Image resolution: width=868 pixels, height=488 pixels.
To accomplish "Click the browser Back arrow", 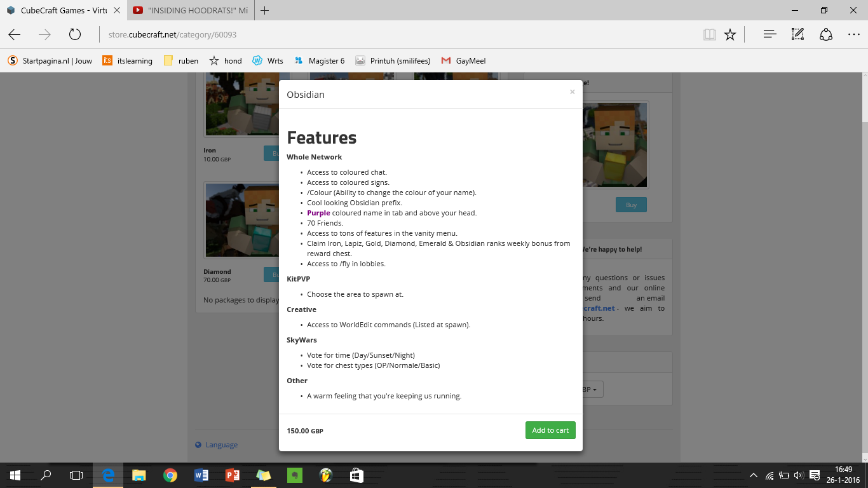I will [15, 34].
